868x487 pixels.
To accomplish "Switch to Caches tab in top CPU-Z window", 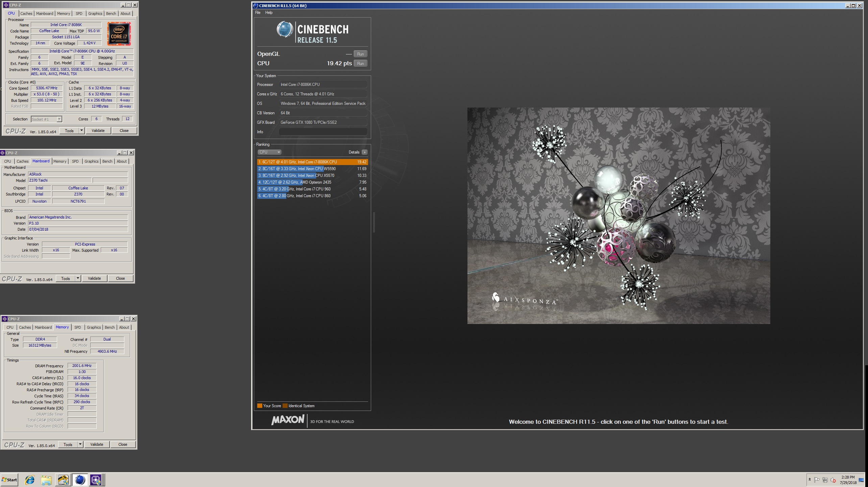I will pyautogui.click(x=26, y=14).
